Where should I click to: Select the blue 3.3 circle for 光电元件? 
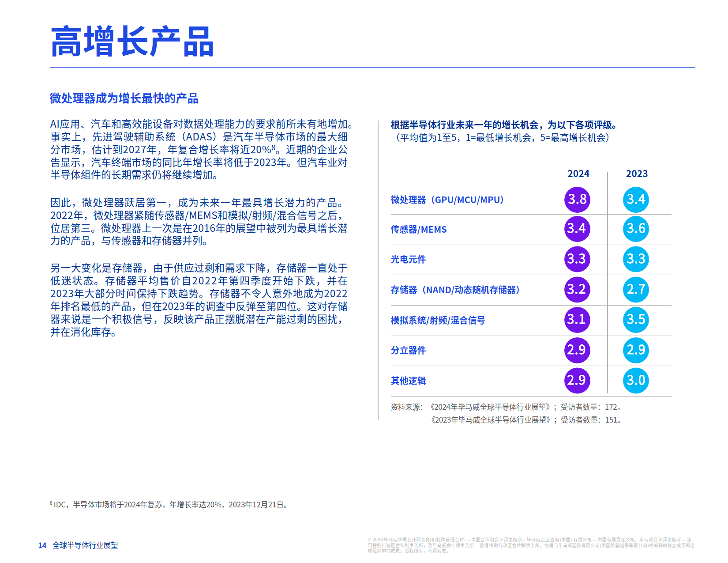636,260
